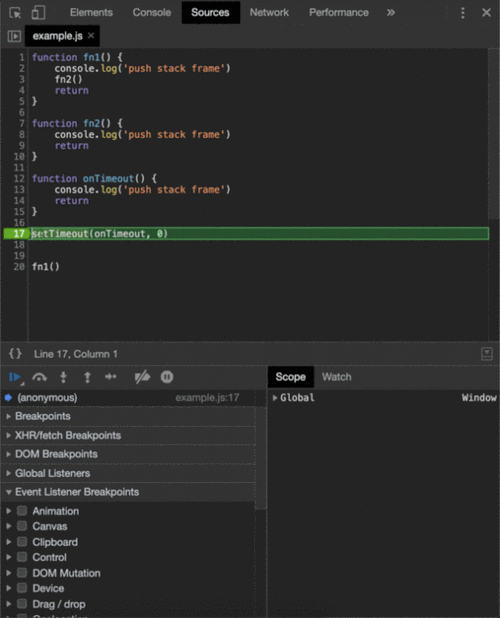The width and height of the screenshot is (500, 618).
Task: Deactivate all breakpoints
Action: (142, 377)
